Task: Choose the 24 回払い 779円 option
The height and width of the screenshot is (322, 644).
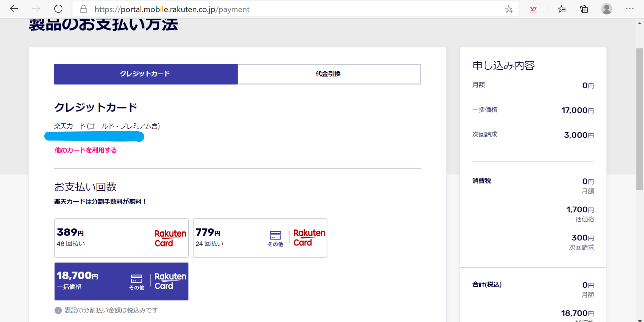Action: [260, 238]
